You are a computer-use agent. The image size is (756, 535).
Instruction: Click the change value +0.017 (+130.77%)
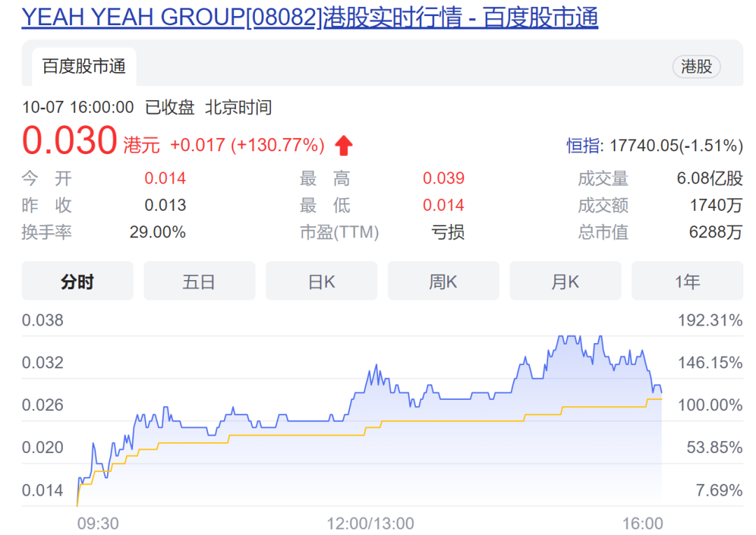(247, 145)
